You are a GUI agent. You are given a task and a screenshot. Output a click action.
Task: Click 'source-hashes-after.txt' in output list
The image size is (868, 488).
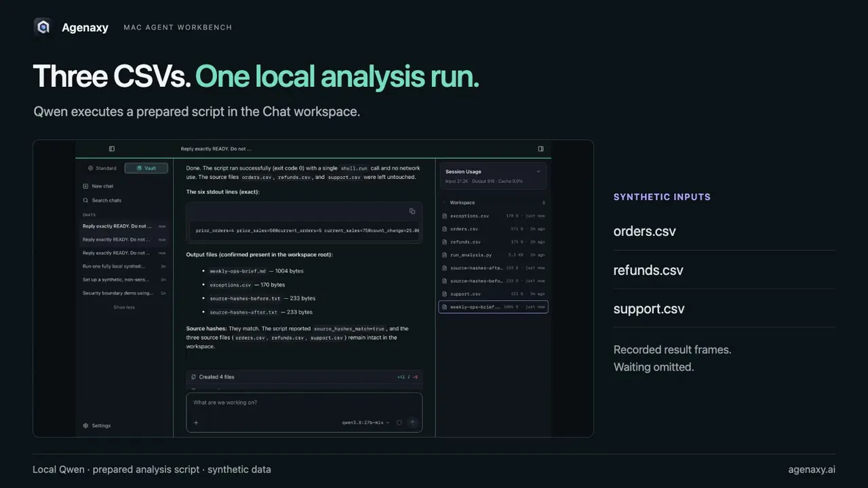pyautogui.click(x=243, y=312)
